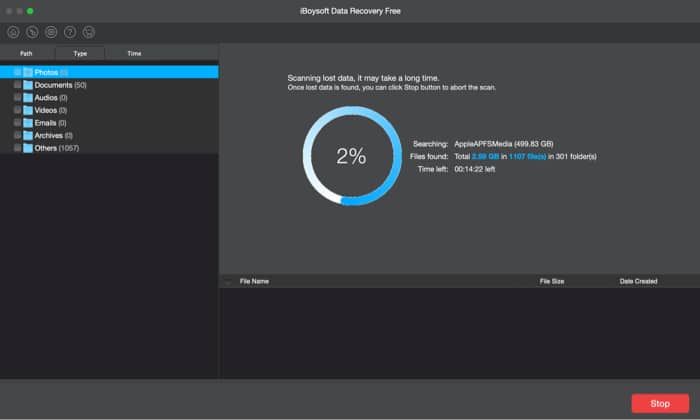This screenshot has width=700, height=420.
Task: Click the Audios folder icon
Action: pos(28,97)
